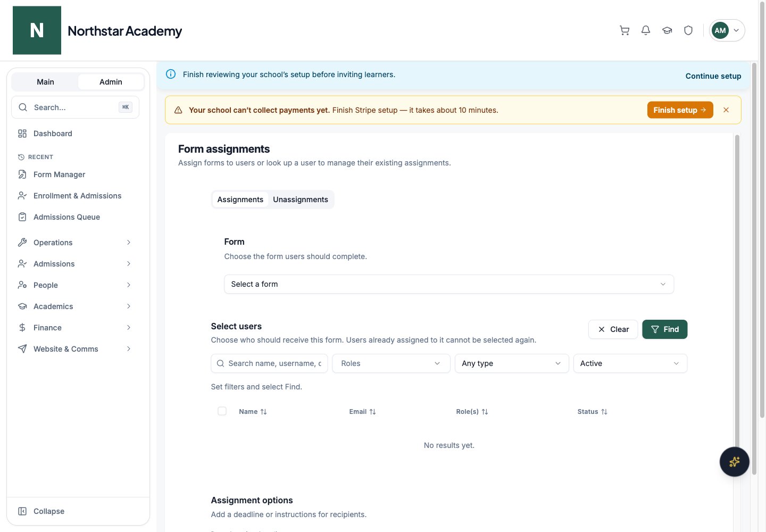
Task: Expand the Finance sidebar section
Action: [x=75, y=328]
